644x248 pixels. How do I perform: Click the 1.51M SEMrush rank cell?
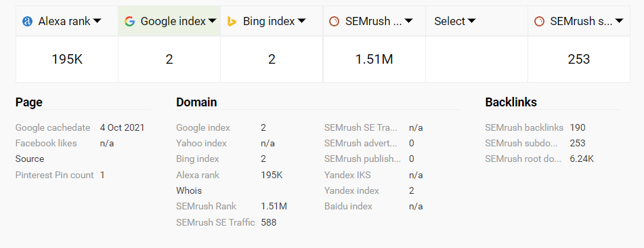click(374, 59)
